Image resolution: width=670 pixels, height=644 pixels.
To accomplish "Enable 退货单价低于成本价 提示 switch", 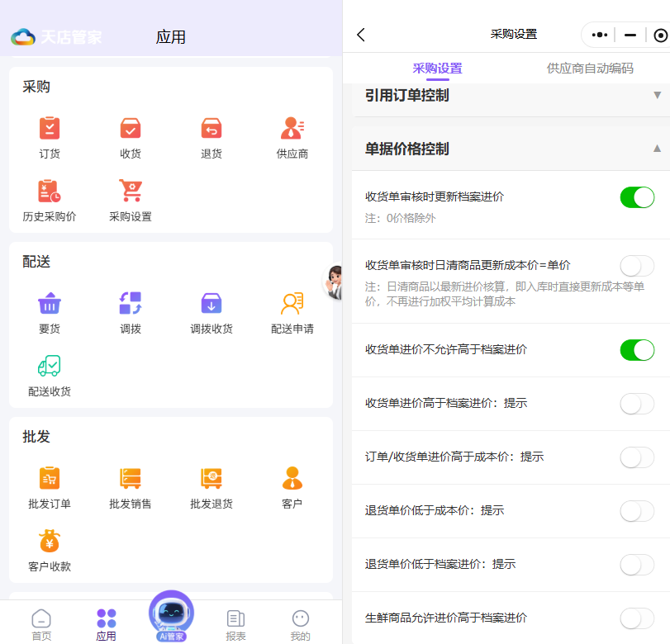I will pos(637,511).
